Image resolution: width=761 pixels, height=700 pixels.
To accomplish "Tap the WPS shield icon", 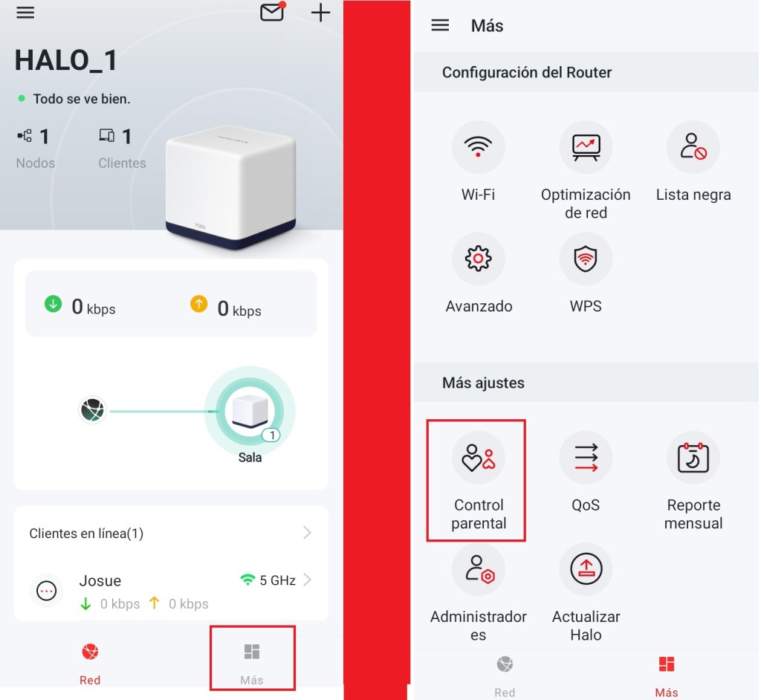I will click(586, 259).
